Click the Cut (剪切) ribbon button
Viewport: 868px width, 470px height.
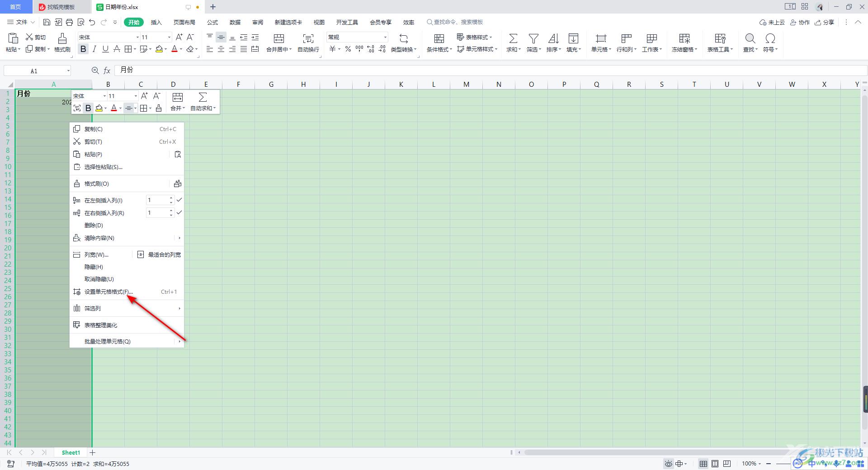36,37
